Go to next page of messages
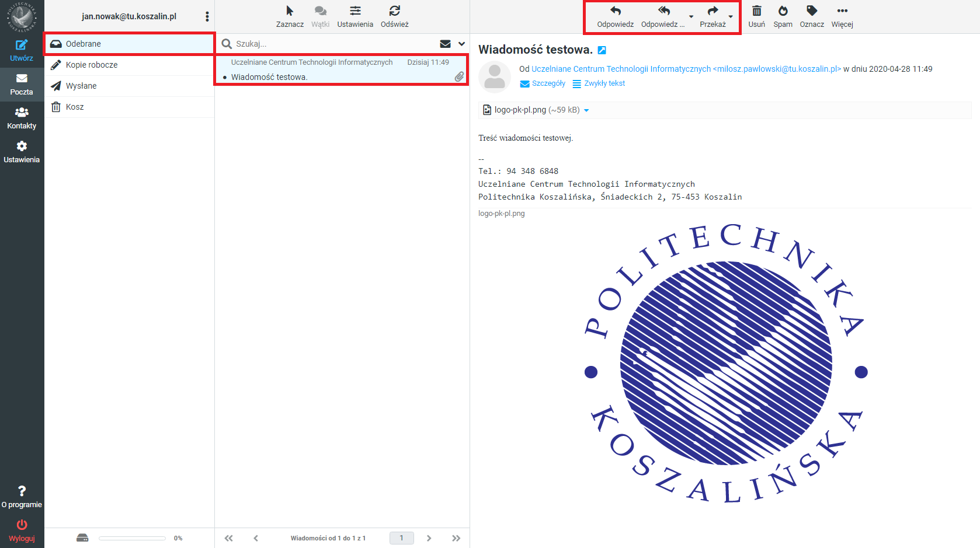980x548 pixels. (x=429, y=538)
